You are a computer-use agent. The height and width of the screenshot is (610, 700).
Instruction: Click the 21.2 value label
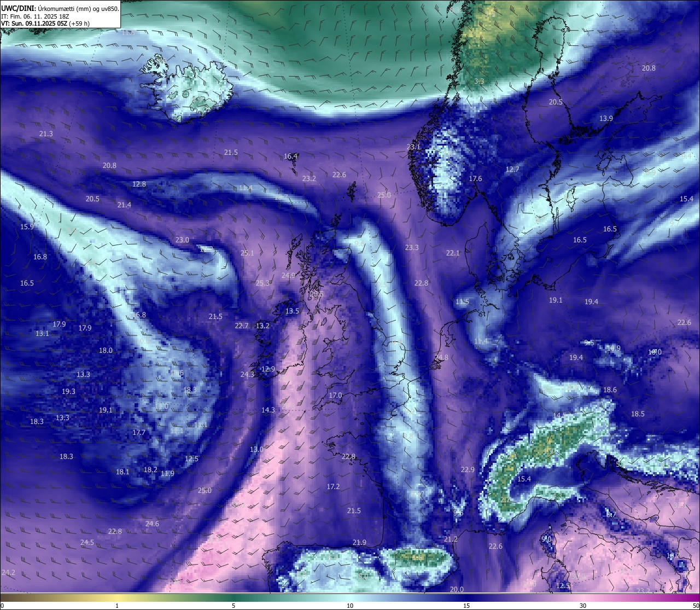(x=451, y=539)
